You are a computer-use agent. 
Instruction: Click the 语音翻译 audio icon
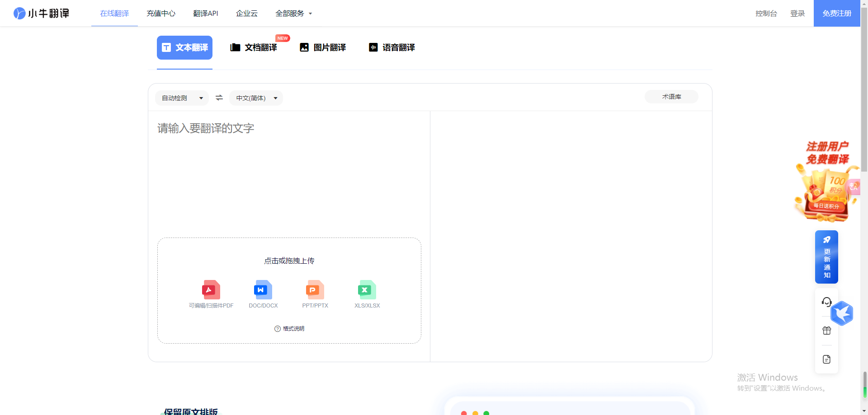(373, 47)
